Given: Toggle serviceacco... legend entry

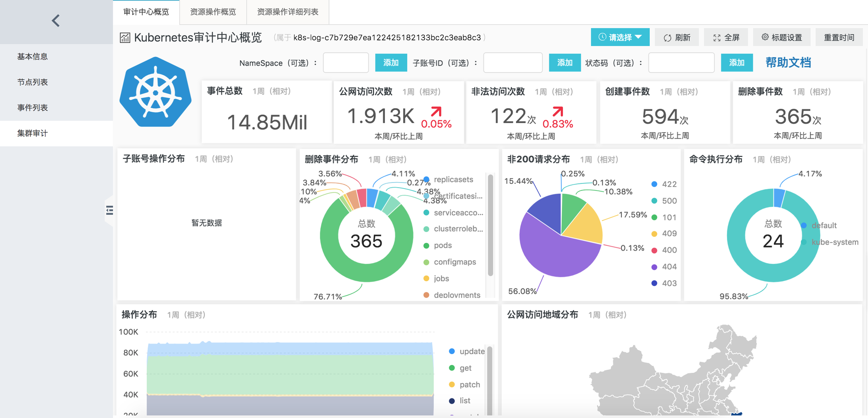Looking at the screenshot, I should (453, 213).
